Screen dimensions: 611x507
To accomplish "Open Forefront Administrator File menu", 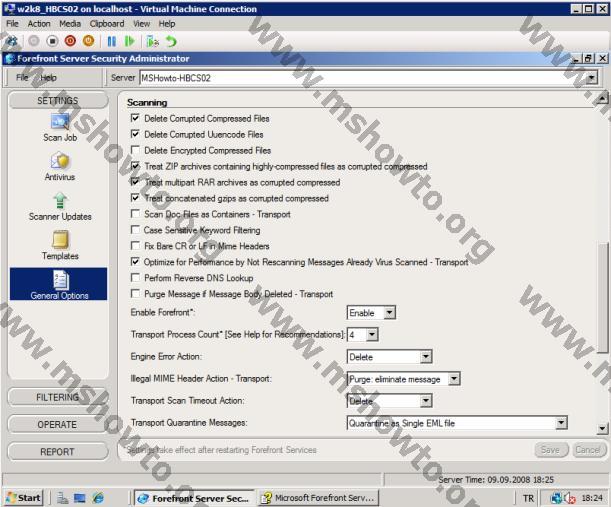I will 22,78.
